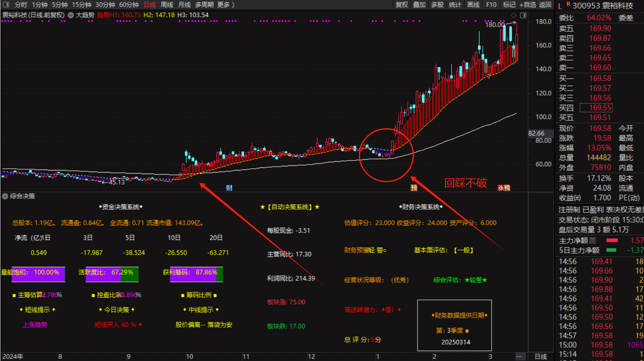644x361 pixels.
Task: Open the F10 company info page
Action: (491, 5)
